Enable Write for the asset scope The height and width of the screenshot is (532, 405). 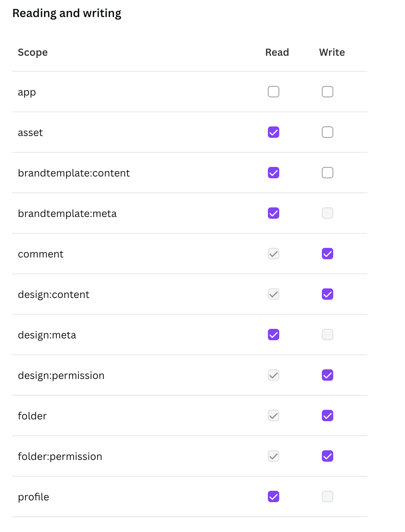pos(328,132)
